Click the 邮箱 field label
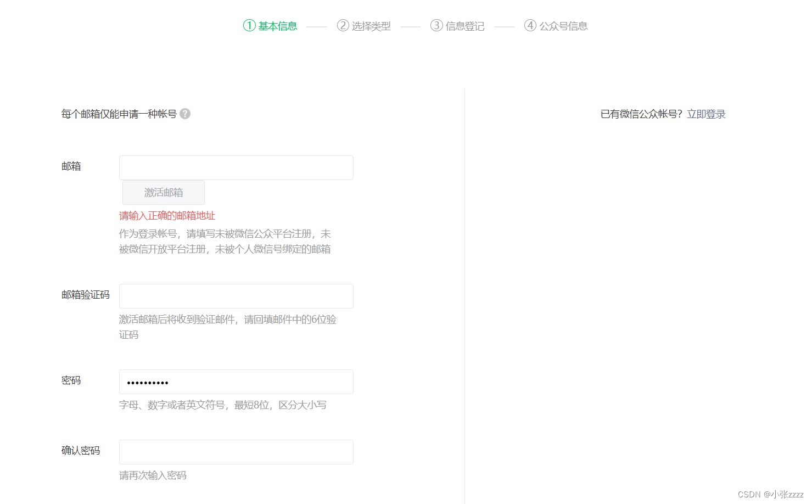Viewport: 812px width, 504px height. [71, 166]
